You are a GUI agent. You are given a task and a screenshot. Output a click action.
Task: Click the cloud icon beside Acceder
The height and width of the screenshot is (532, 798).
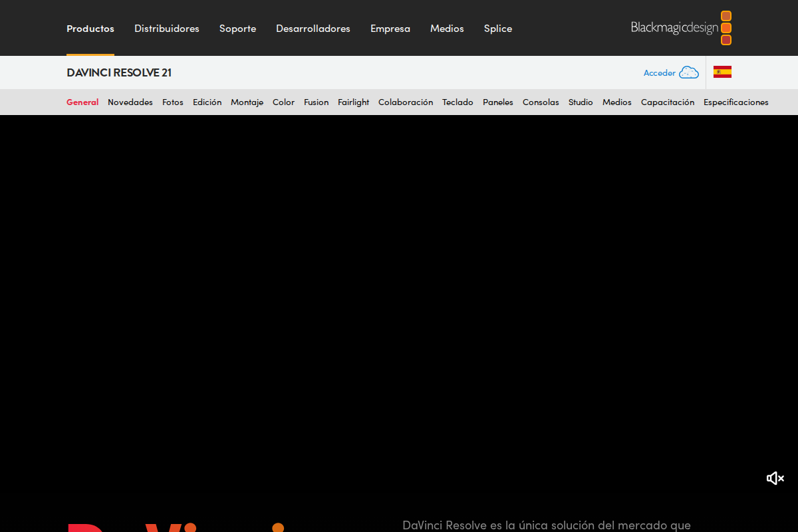pos(688,72)
